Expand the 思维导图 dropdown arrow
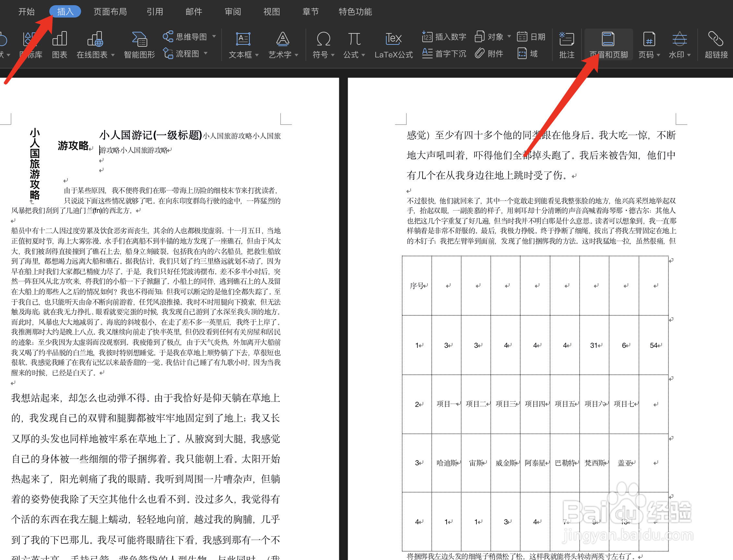This screenshot has width=733, height=560. tap(214, 36)
